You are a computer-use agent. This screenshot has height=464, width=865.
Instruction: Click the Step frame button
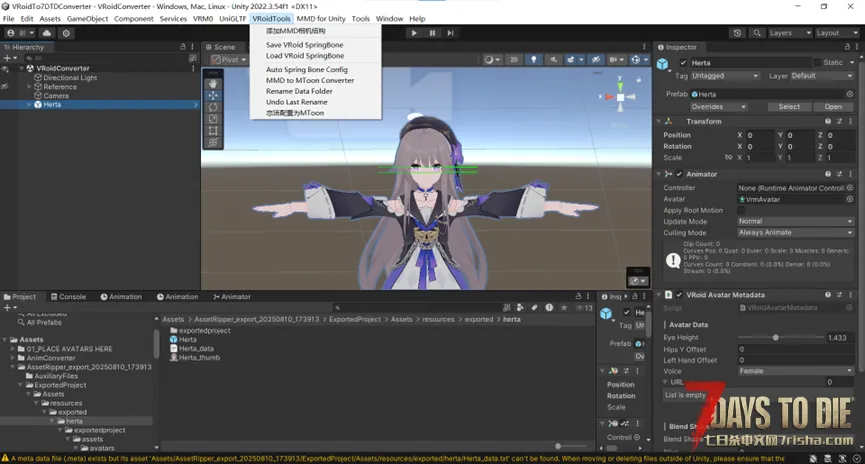(450, 33)
